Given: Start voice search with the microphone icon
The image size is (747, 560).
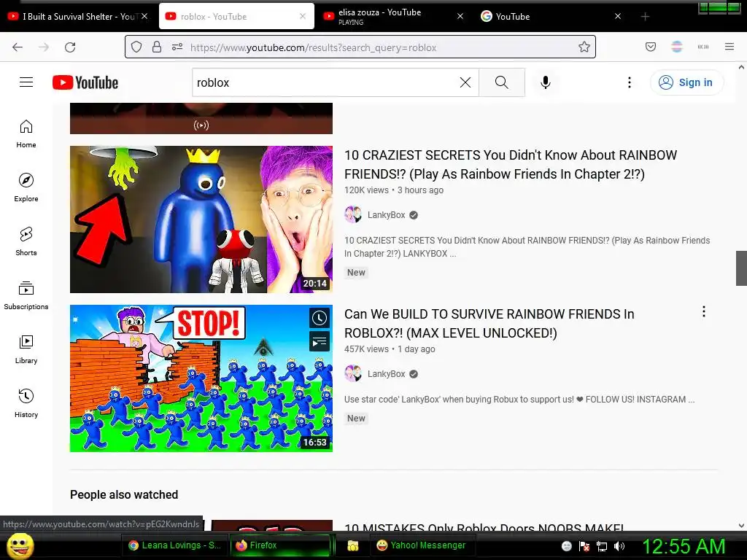Looking at the screenshot, I should 546,82.
